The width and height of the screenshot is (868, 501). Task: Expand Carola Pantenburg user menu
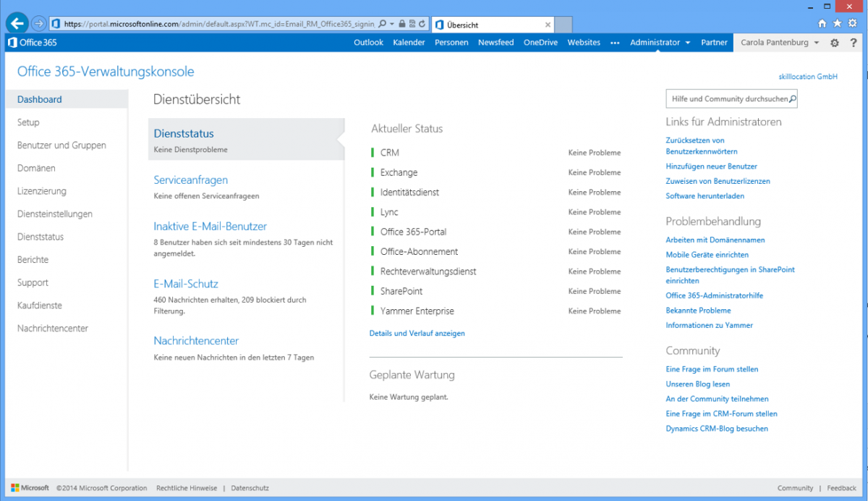(x=780, y=43)
